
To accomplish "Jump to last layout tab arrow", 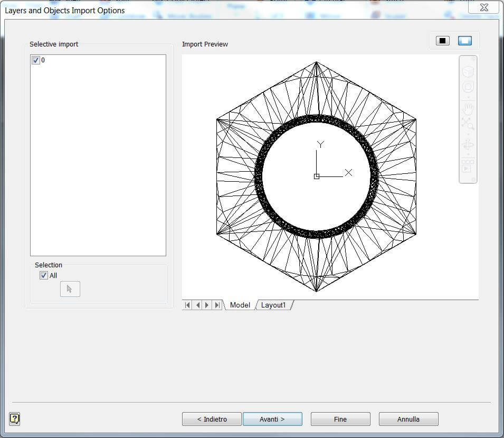I will (x=217, y=305).
